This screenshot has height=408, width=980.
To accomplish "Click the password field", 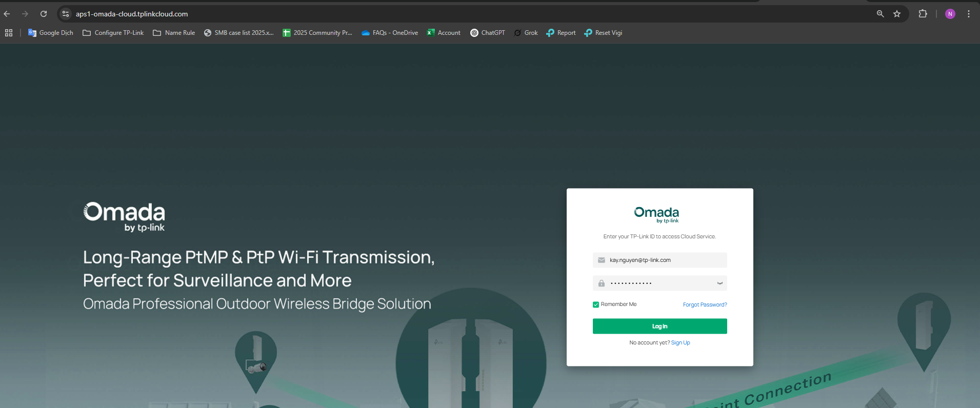I will tap(659, 283).
